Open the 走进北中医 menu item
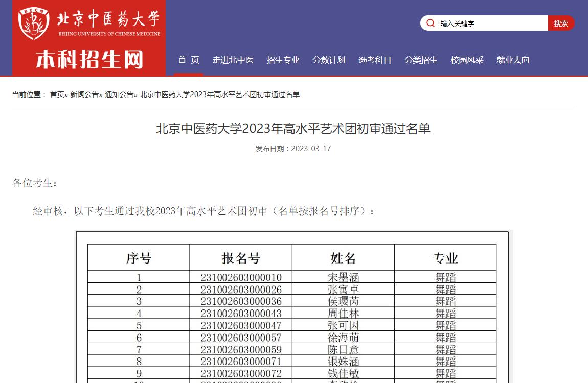Image resolution: width=588 pixels, height=383 pixels. [x=233, y=60]
